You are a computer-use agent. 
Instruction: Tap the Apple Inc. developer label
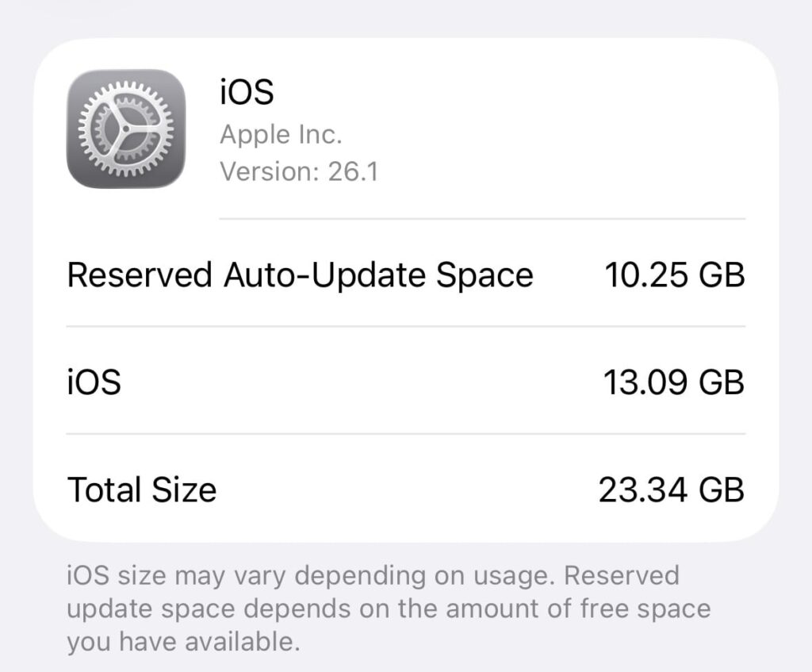click(x=281, y=134)
